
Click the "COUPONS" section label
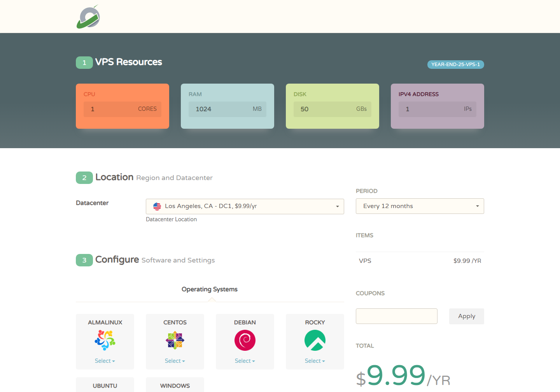370,293
